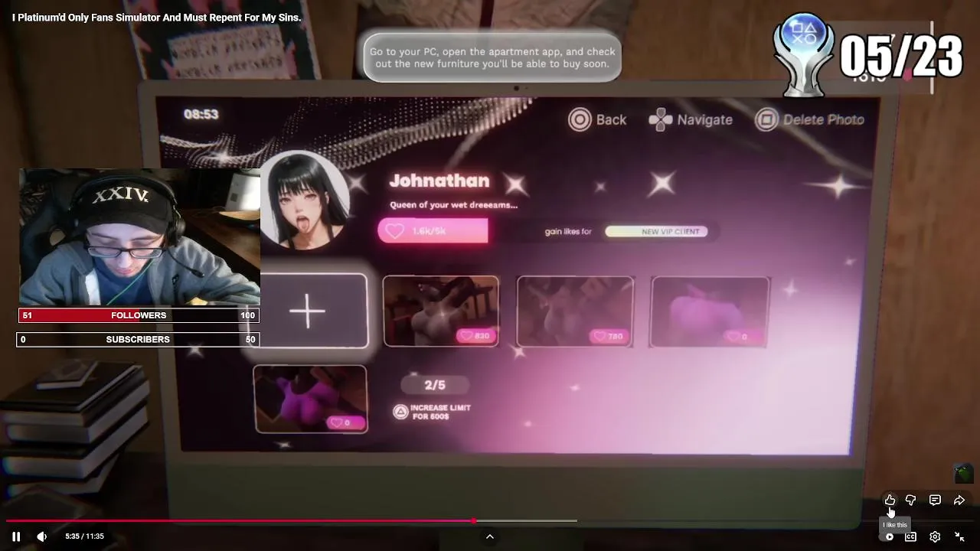Click the SUBSCRIBERS goal bar overlay
This screenshot has width=980, height=551.
tap(139, 339)
